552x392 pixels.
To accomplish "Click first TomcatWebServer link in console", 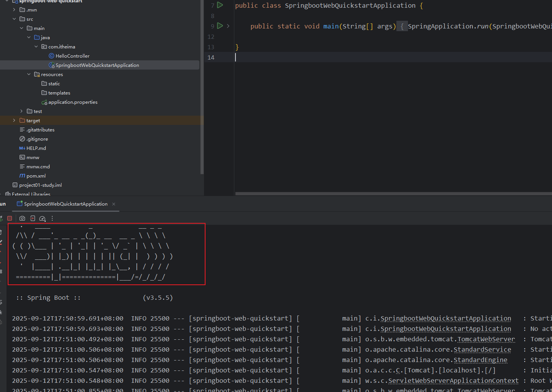I will 486,339.
